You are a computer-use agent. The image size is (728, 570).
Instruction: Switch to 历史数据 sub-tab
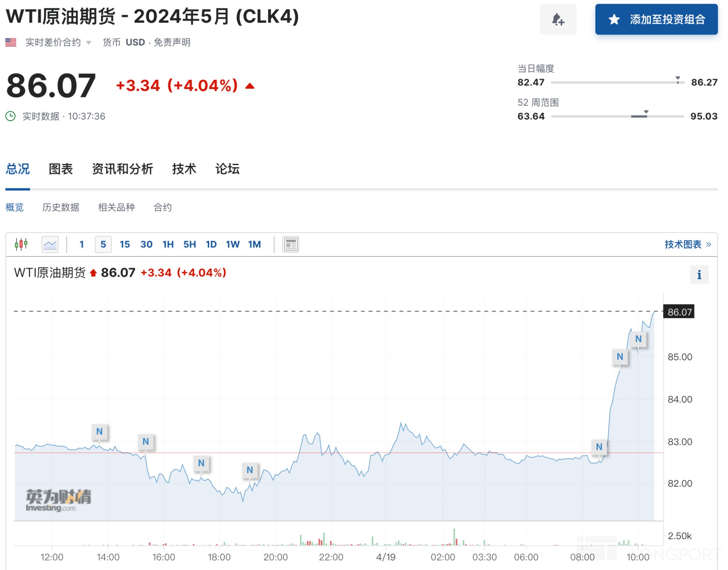pos(61,207)
